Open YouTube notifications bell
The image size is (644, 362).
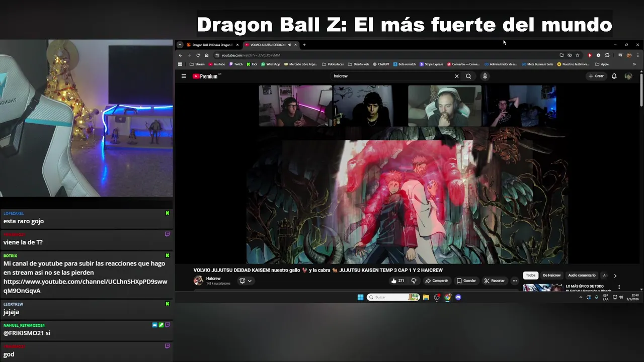coord(614,76)
